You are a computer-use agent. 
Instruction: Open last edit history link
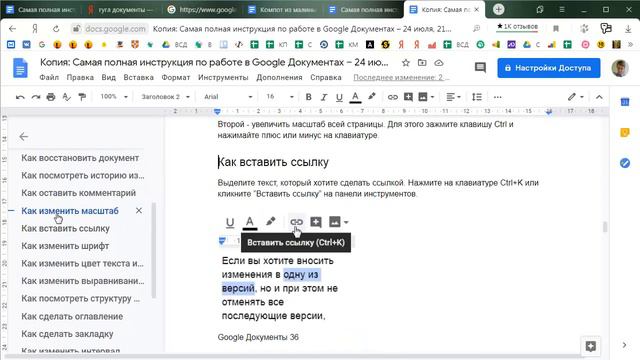(x=401, y=78)
